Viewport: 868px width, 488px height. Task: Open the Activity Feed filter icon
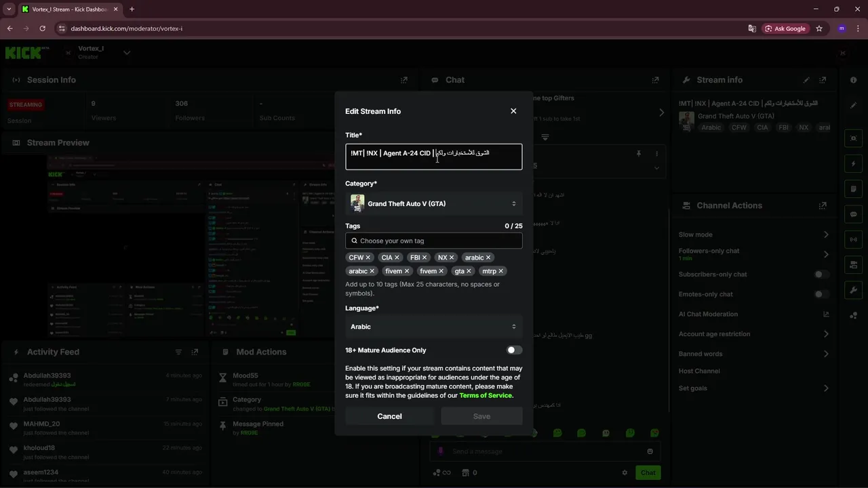[x=178, y=352]
